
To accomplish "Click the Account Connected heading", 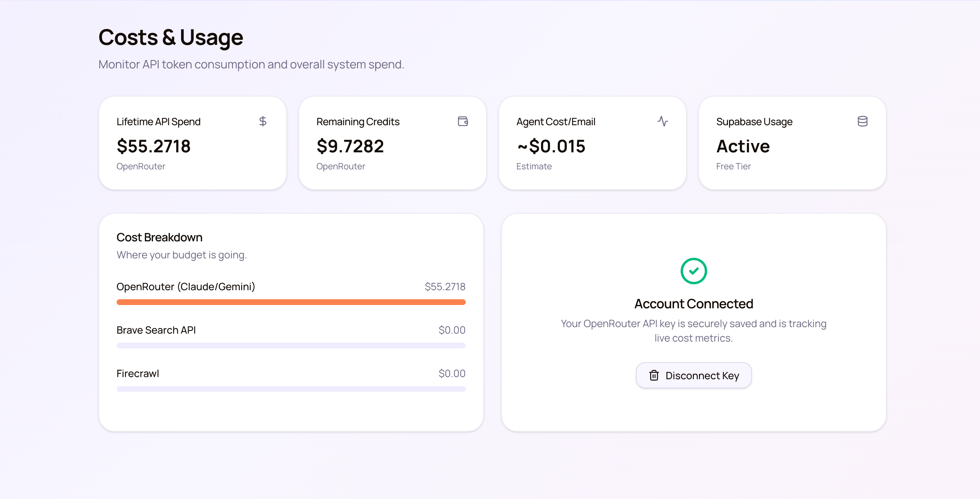I will click(694, 304).
